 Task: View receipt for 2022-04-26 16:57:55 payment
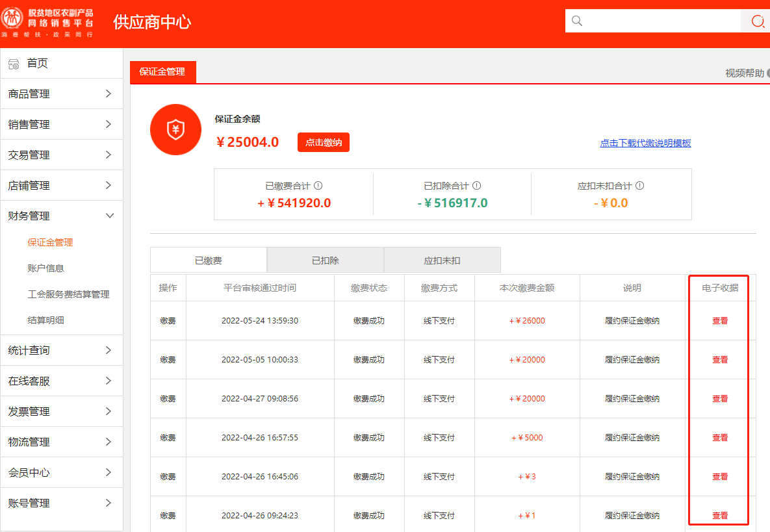[x=720, y=437]
